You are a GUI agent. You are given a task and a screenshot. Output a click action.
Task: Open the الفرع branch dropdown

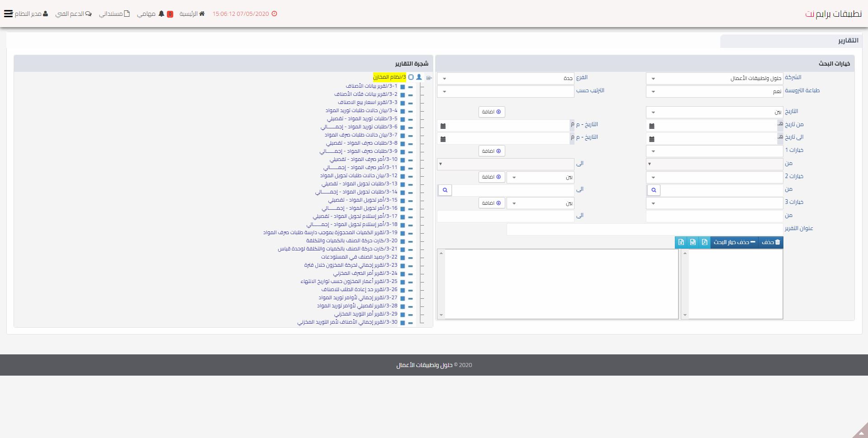(505, 79)
